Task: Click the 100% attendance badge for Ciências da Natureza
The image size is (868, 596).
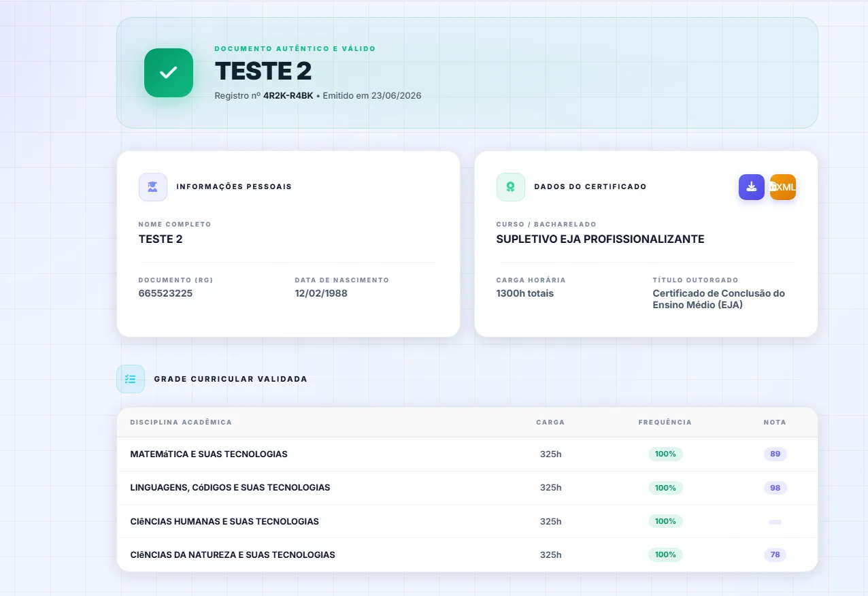Action: [x=665, y=554]
